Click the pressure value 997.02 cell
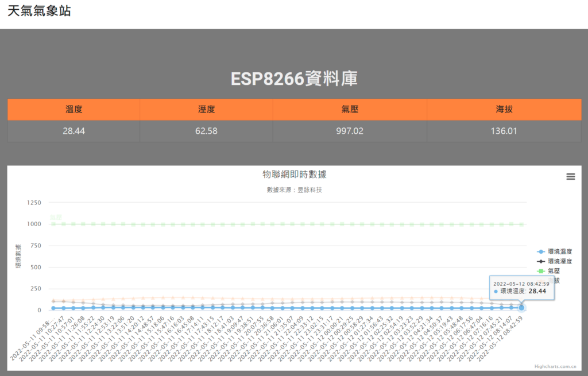588x376 pixels. pyautogui.click(x=350, y=131)
